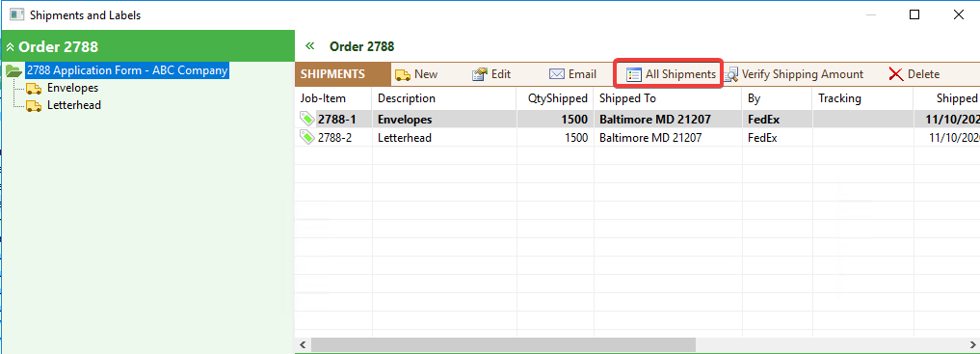
Task: Click the All Shipments list icon
Action: pos(634,74)
